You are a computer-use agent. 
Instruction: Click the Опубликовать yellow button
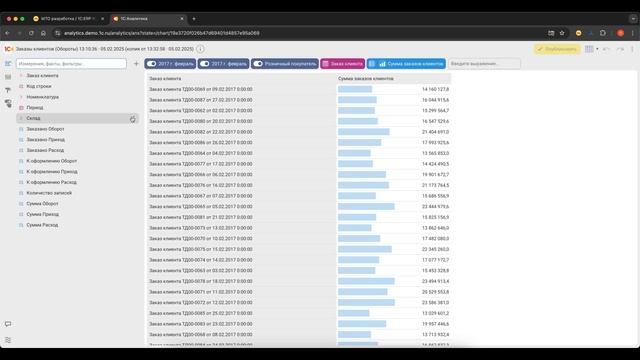(557, 49)
